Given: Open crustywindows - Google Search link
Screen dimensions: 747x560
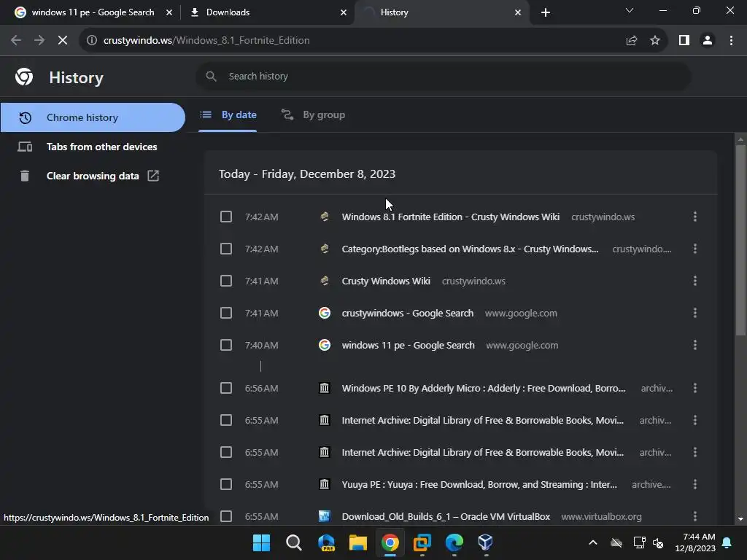Looking at the screenshot, I should (x=408, y=313).
